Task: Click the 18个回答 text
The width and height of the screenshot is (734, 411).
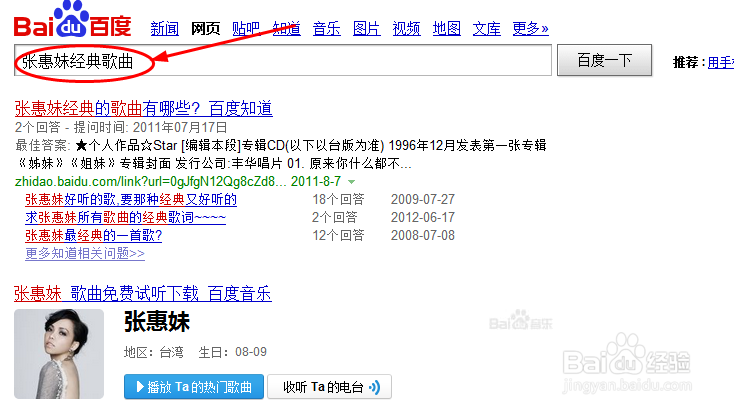Action: (x=338, y=199)
